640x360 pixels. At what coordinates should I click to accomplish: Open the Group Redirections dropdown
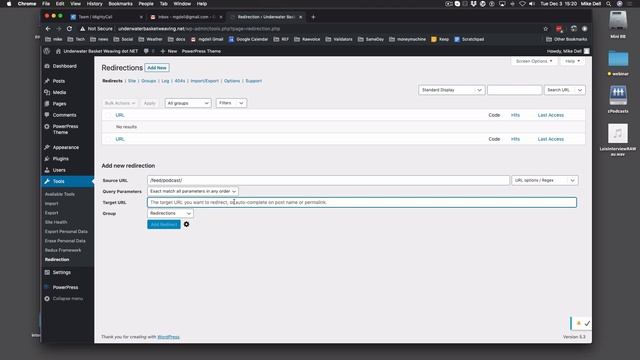tap(170, 213)
